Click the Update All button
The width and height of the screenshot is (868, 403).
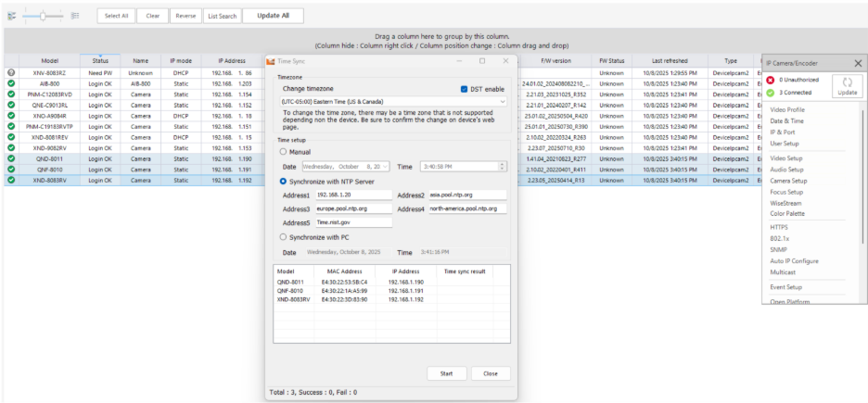point(273,16)
